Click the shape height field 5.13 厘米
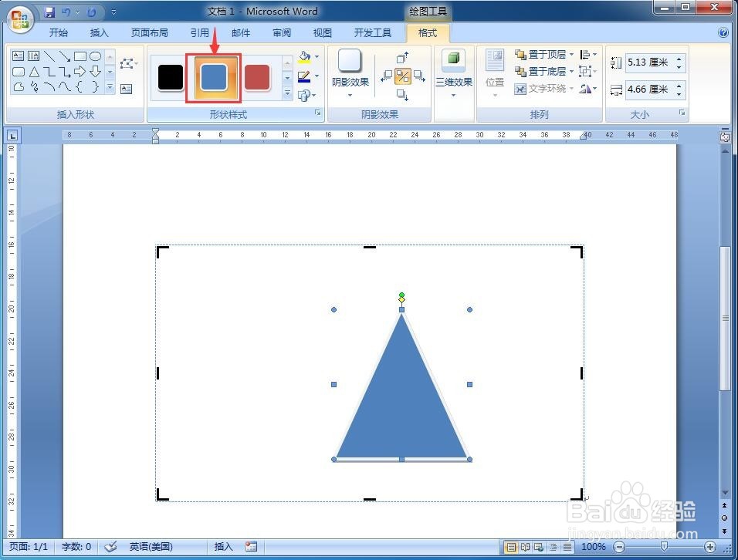Screen dimensions: 738x560 tap(650, 62)
